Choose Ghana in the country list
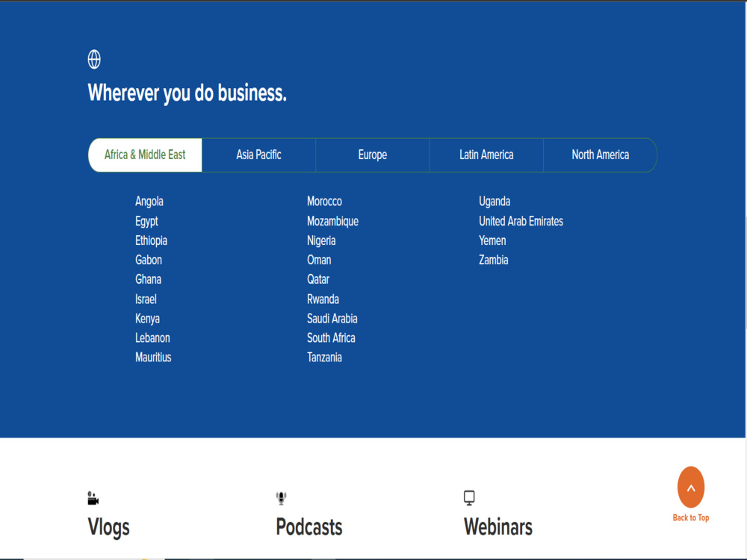This screenshot has width=747, height=560. pos(148,279)
